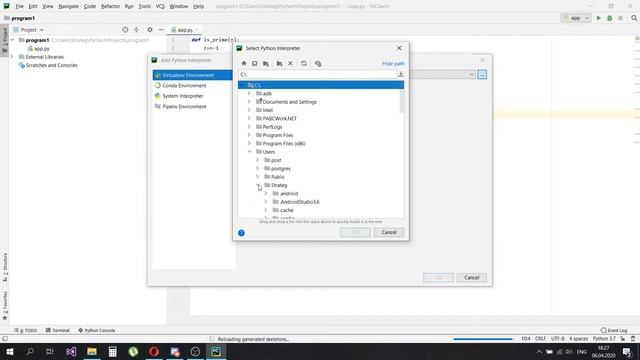This screenshot has height=360, width=640.
Task: Click locate/scroll-from-source icon in Project panel
Action: click(125, 30)
